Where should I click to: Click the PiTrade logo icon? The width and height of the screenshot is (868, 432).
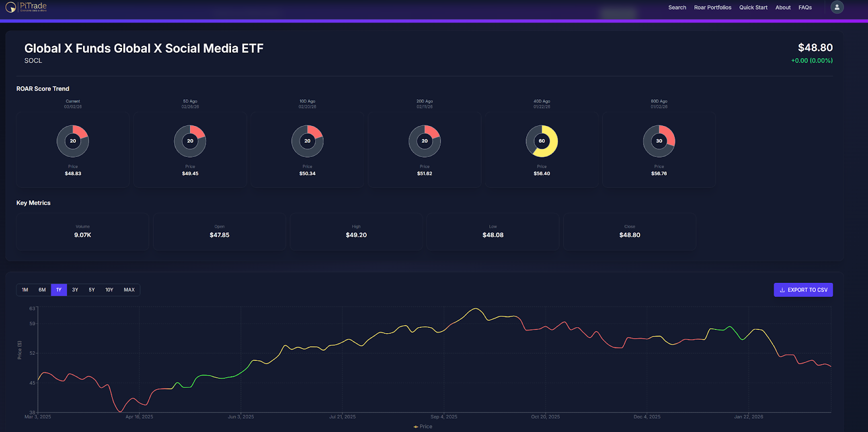coord(10,7)
